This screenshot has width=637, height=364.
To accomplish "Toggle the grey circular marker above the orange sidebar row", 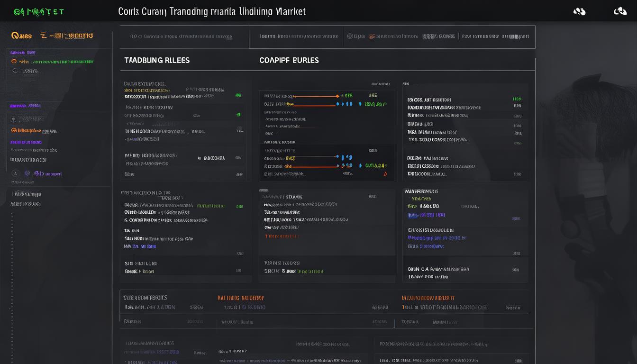I will 13,119.
